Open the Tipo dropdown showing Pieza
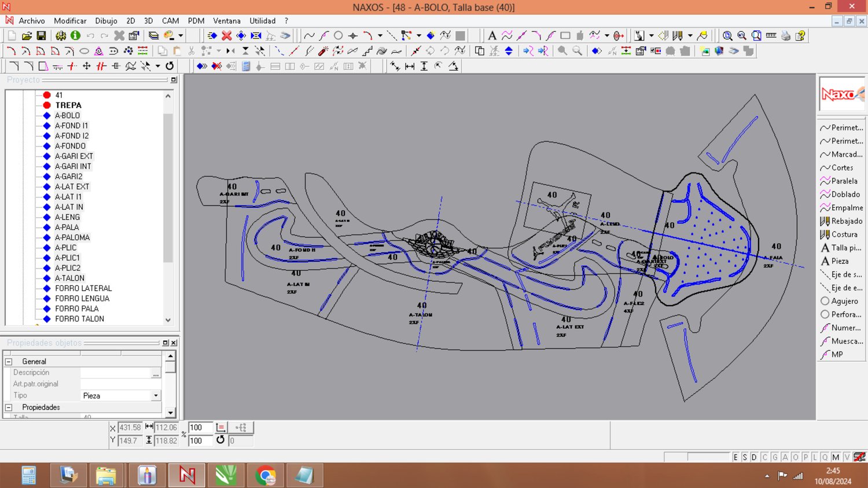Viewport: 868px width, 488px height. pos(156,395)
